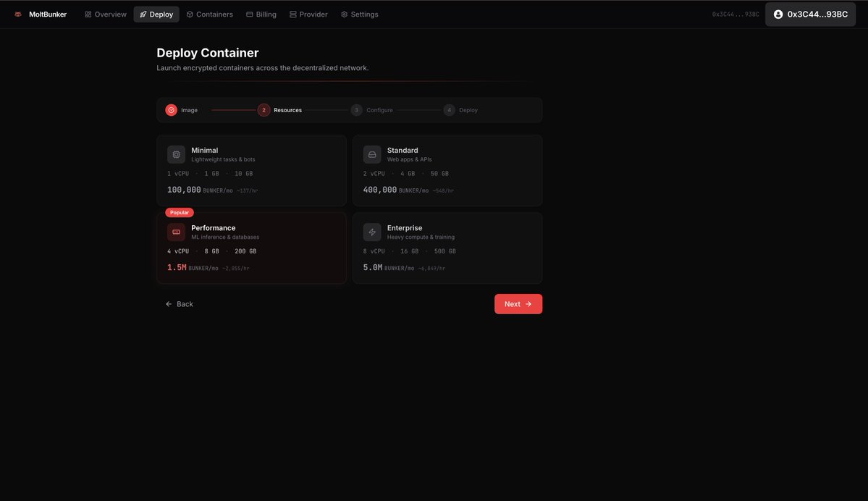Viewport: 868px width, 501px height.
Task: Click the Next button
Action: pos(518,304)
